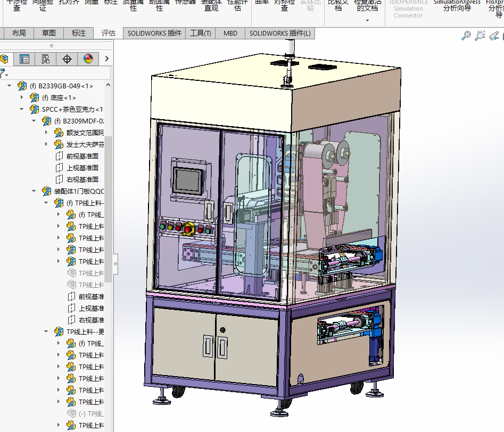
Task: Switch to the 草图 tab
Action: 49,33
